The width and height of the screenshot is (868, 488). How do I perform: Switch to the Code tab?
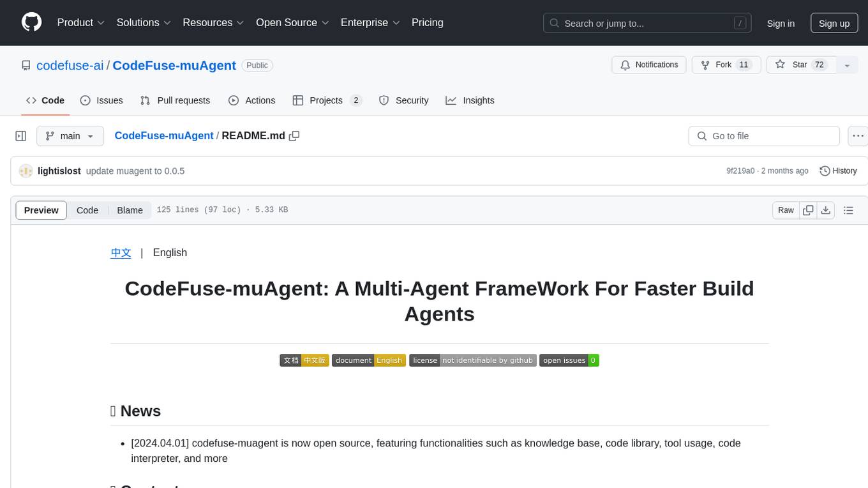pyautogui.click(x=45, y=100)
